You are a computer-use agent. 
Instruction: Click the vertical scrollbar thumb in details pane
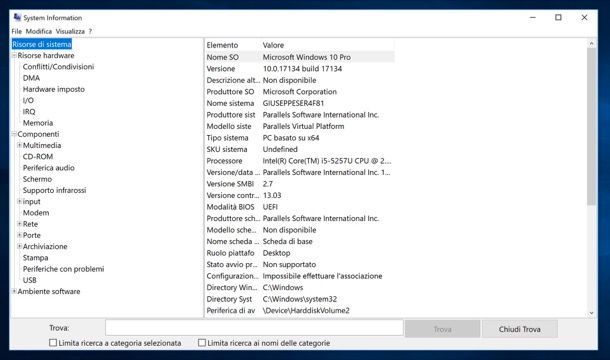[x=591, y=126]
